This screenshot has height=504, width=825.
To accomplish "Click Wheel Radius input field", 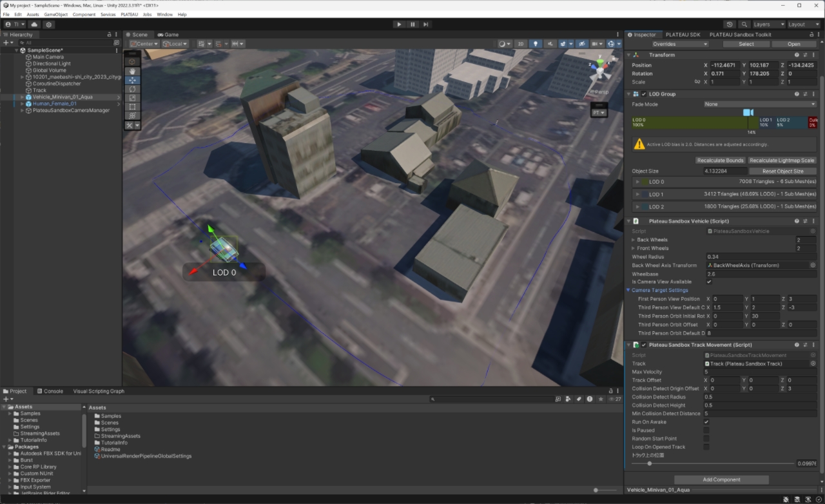I will (x=761, y=257).
